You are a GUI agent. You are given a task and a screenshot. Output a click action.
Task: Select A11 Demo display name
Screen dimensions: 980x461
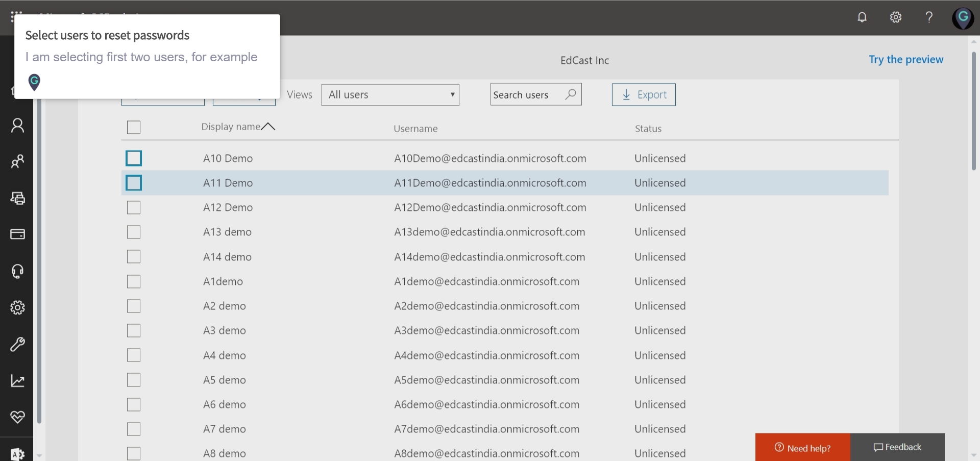click(228, 183)
